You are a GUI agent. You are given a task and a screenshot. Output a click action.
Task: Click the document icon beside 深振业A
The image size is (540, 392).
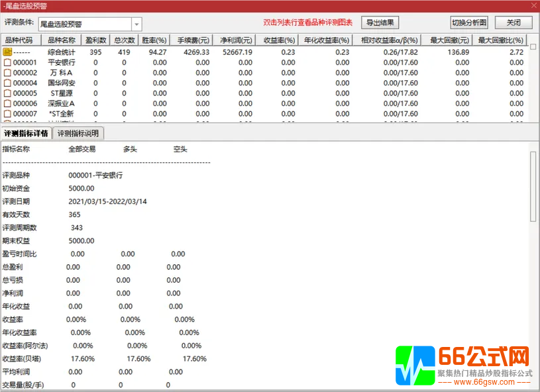[x=7, y=103]
